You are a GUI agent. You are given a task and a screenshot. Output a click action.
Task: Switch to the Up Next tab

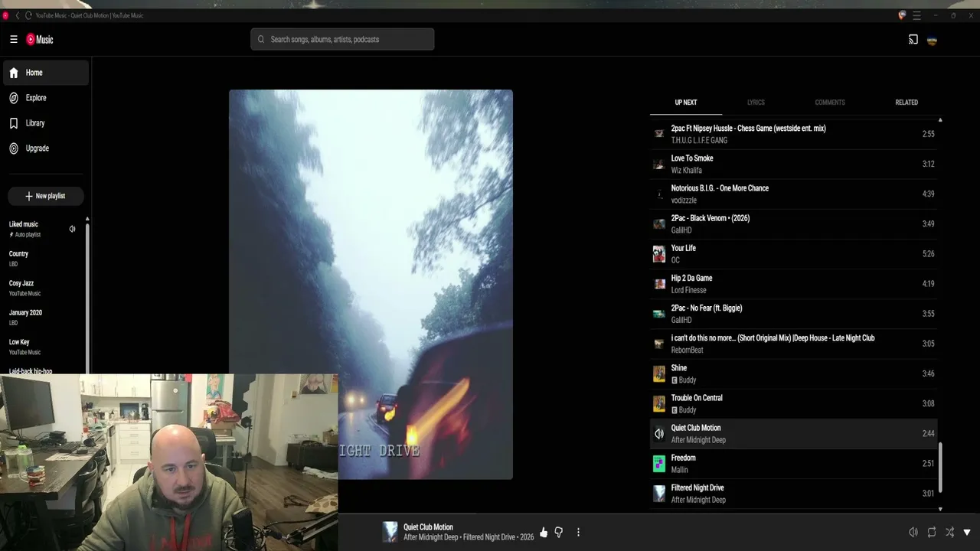[x=686, y=103]
